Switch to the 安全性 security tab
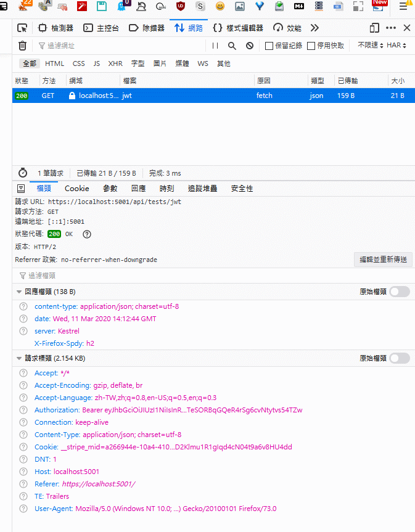Viewport: 415px width, 532px height. [x=242, y=189]
